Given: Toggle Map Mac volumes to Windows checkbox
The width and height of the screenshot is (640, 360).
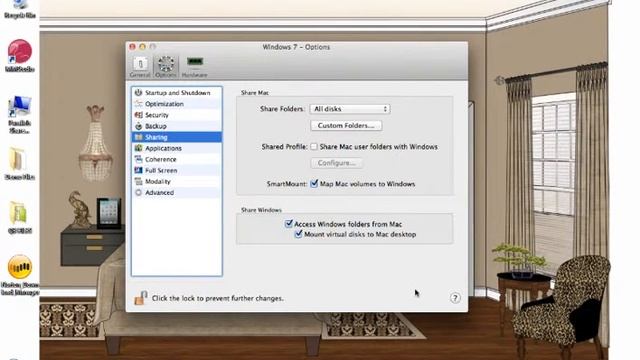Looking at the screenshot, I should (314, 184).
